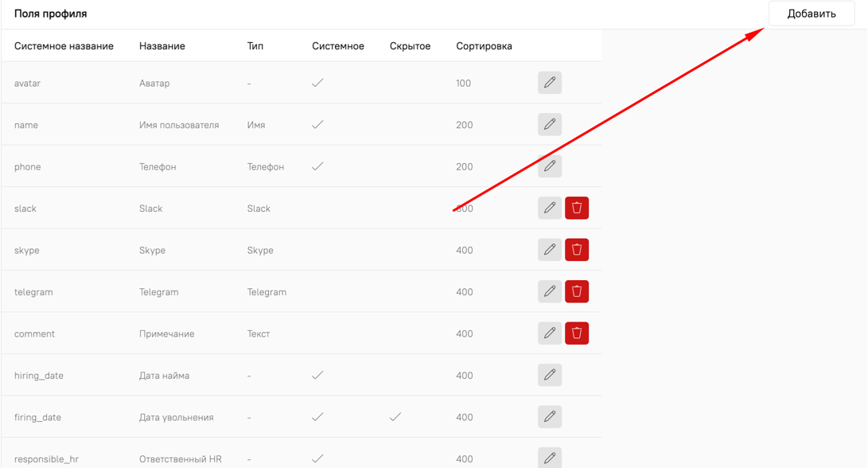The width and height of the screenshot is (868, 468).
Task: Edit the comment field row
Action: (549, 333)
